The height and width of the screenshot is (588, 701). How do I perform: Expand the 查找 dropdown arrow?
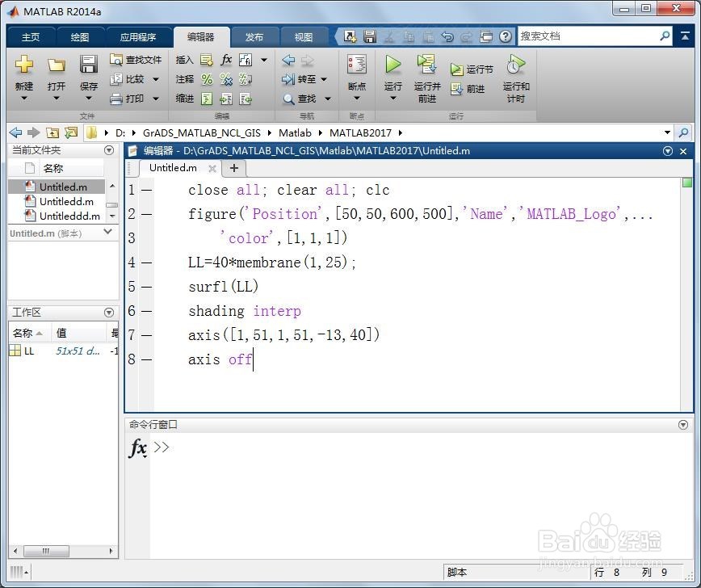[x=328, y=99]
